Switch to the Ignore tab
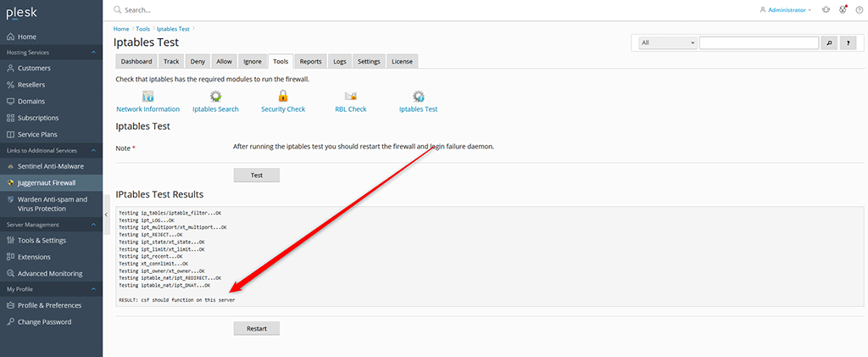 [x=253, y=61]
